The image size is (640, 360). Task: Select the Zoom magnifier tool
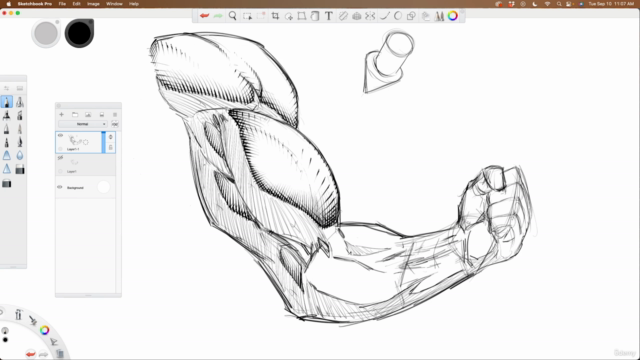(233, 16)
